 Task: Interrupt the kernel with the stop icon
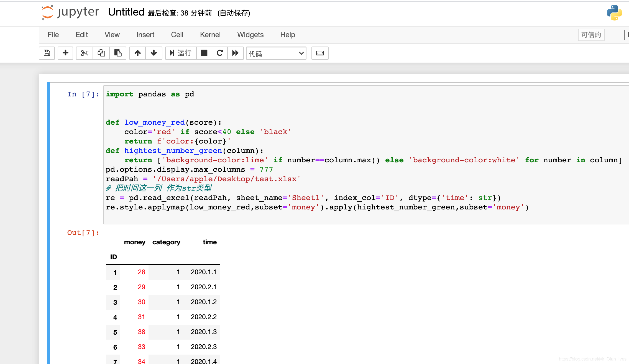point(204,53)
